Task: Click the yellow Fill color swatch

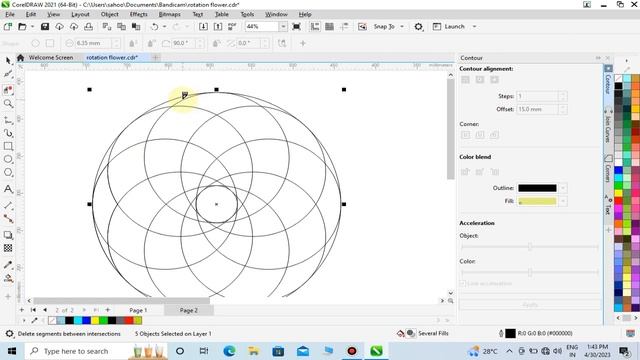Action: [x=537, y=201]
